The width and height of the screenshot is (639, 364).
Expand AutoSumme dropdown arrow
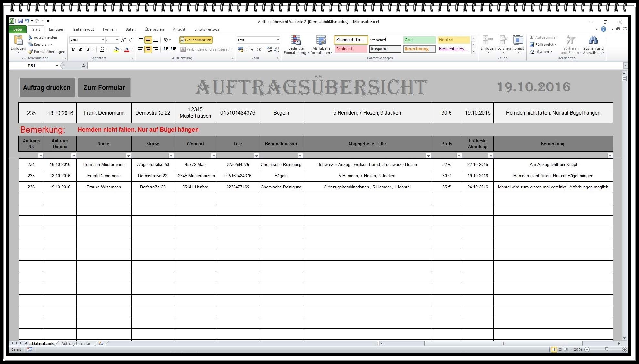coord(558,37)
